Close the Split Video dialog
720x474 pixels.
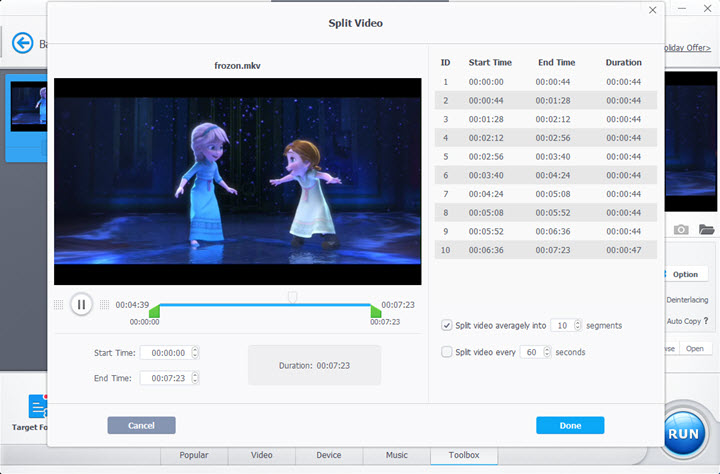(653, 10)
